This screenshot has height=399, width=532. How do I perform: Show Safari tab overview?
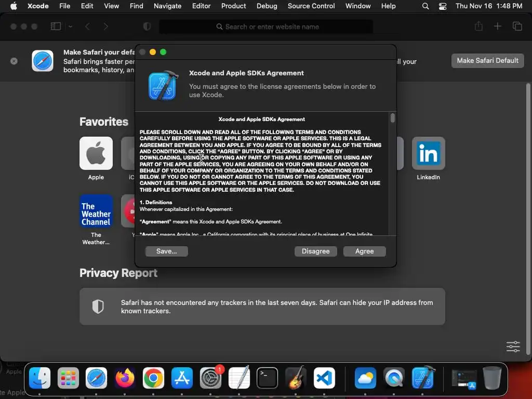tap(517, 26)
